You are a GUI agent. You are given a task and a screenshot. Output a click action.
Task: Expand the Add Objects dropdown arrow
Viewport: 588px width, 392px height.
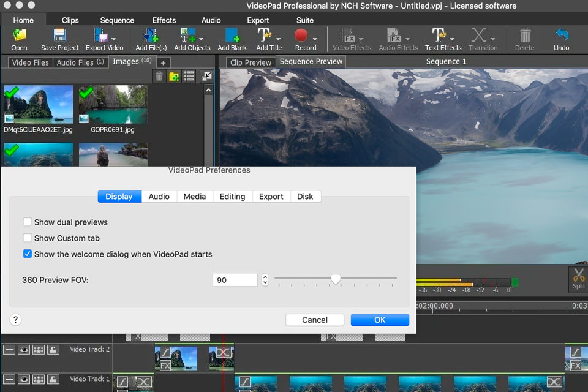202,39
